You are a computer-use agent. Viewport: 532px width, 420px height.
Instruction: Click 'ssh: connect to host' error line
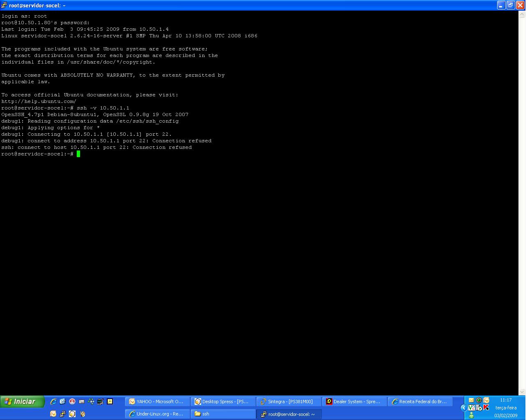coord(96,147)
